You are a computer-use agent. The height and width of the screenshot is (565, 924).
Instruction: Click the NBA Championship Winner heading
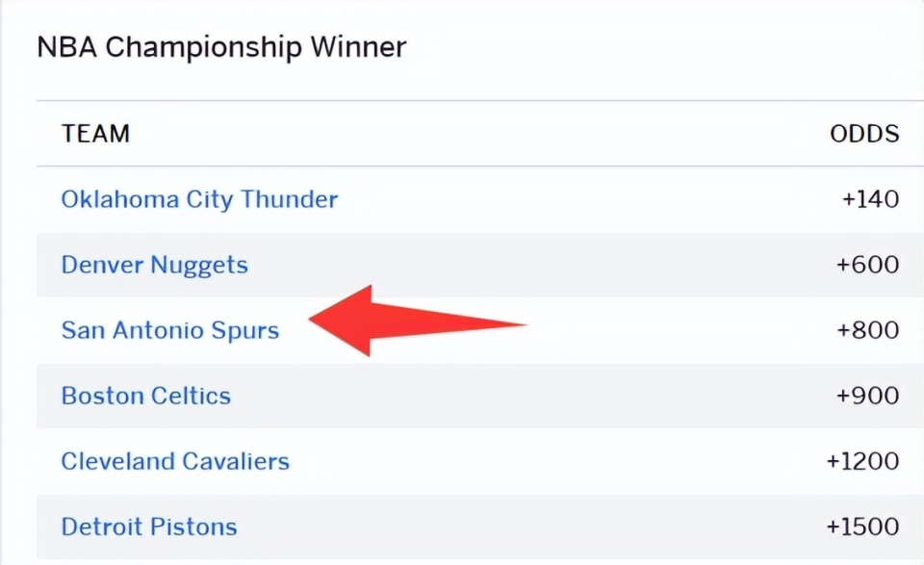click(x=221, y=46)
